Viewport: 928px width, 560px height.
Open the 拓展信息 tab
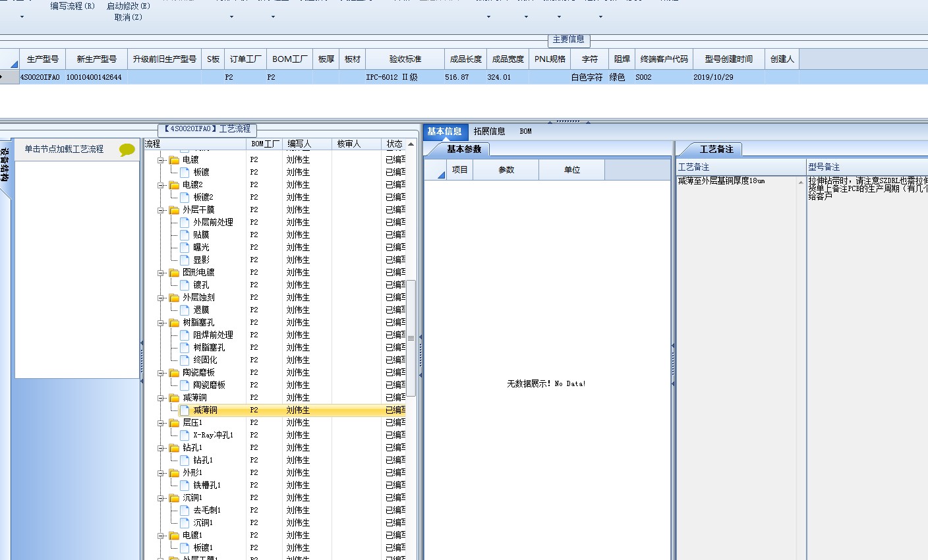coord(489,131)
